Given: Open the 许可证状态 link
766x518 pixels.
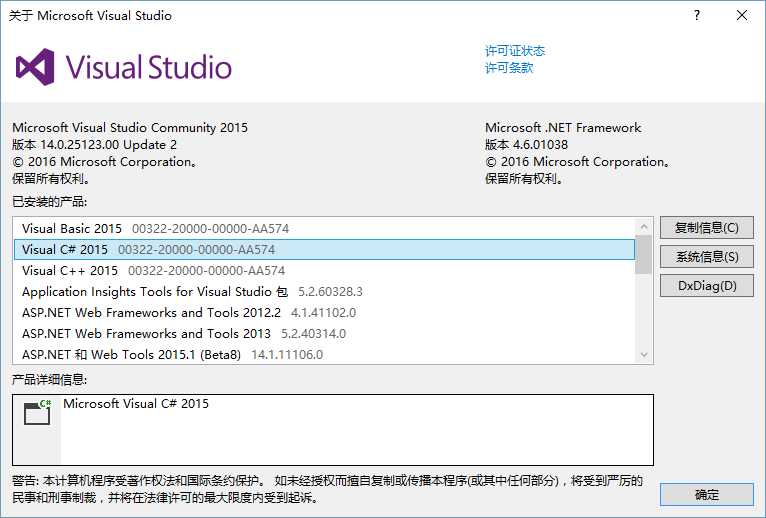Looking at the screenshot, I should [x=515, y=51].
